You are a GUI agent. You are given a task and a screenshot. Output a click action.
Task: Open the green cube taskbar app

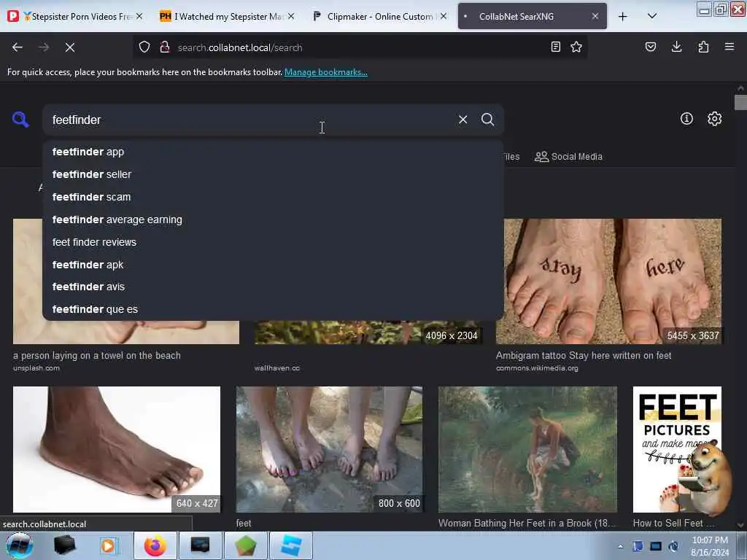[245, 545]
